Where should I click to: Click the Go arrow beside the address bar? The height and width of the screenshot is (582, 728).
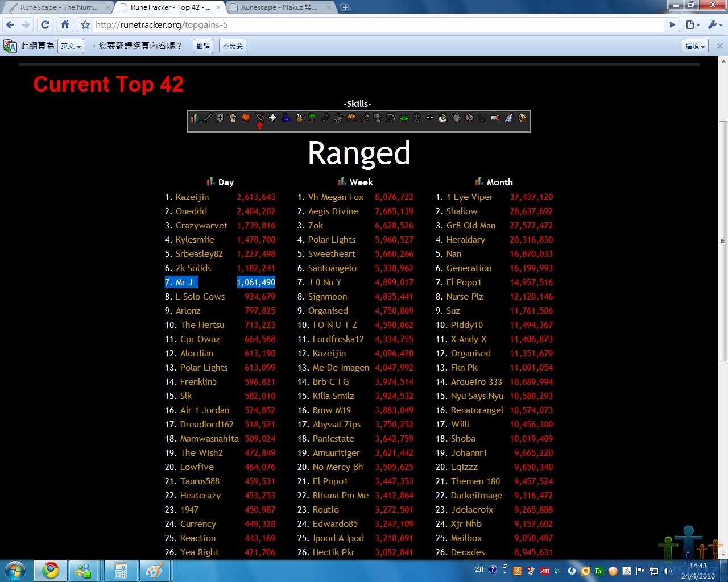[x=672, y=25]
